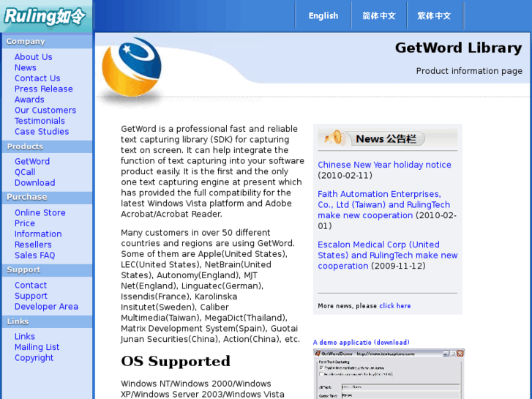The image size is (532, 399).
Task: Go to Contact Us page
Action: pyautogui.click(x=37, y=78)
